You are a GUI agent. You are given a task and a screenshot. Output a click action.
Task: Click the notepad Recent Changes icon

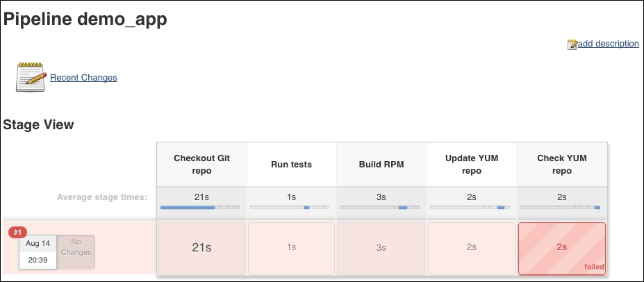coord(31,77)
